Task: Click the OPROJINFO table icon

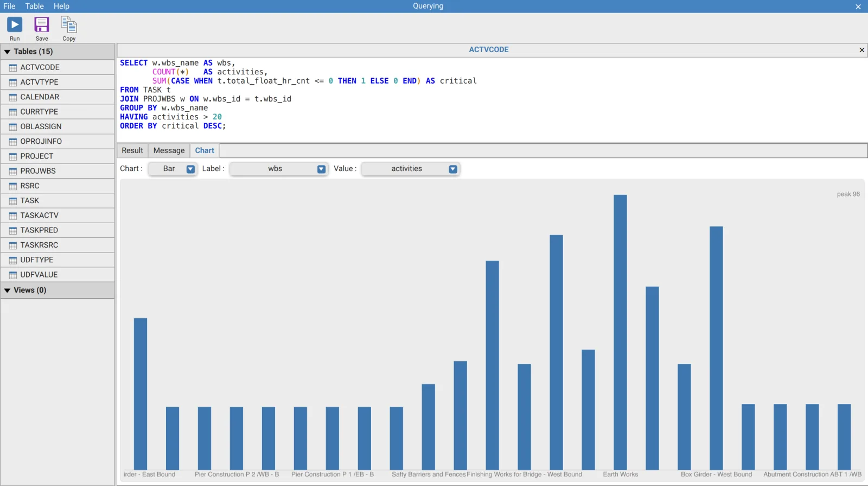Action: (x=13, y=142)
